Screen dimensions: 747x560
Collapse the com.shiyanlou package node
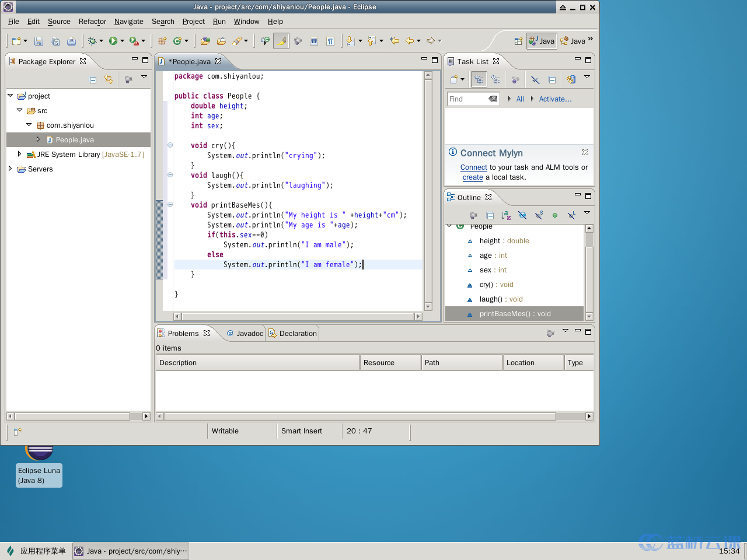(29, 124)
